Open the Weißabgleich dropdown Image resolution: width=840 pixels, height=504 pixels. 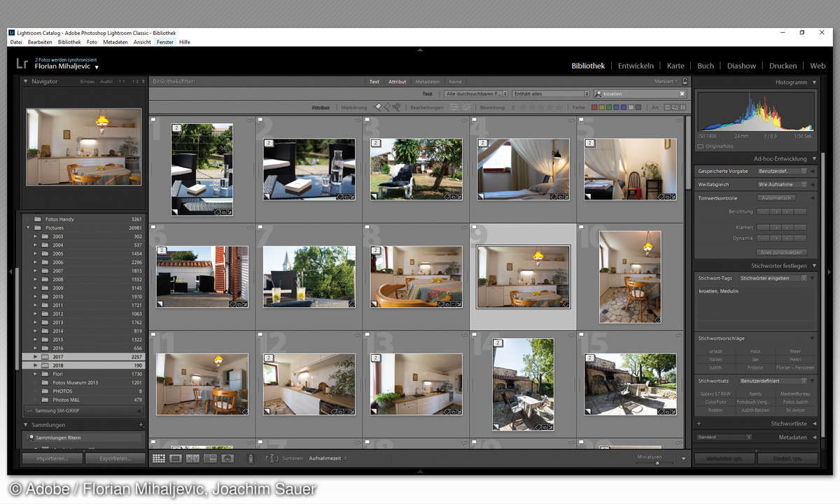click(780, 185)
